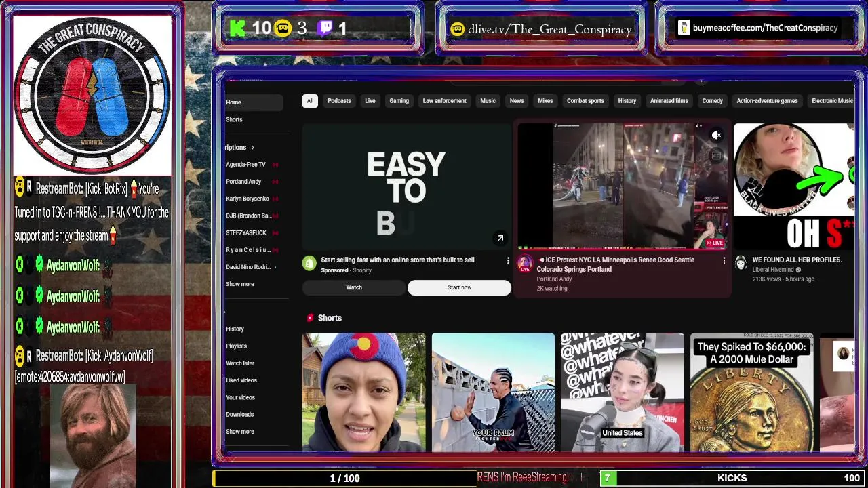Image resolution: width=868 pixels, height=488 pixels.
Task: Show more items under the Downloads row
Action: click(x=240, y=431)
